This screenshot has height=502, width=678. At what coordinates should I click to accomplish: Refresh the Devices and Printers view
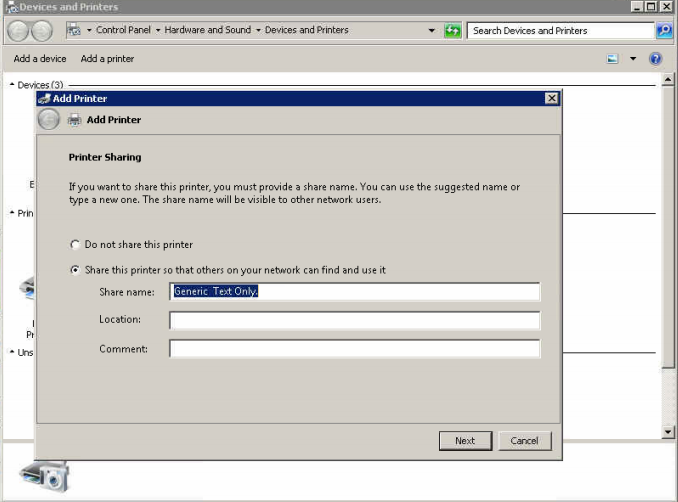453,31
